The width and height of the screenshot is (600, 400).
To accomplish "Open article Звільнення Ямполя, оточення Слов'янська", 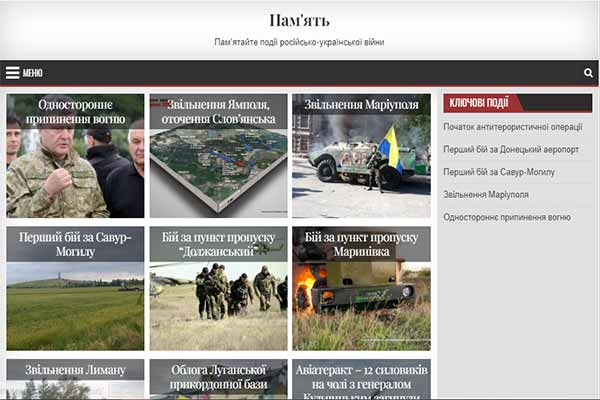I will tap(218, 111).
